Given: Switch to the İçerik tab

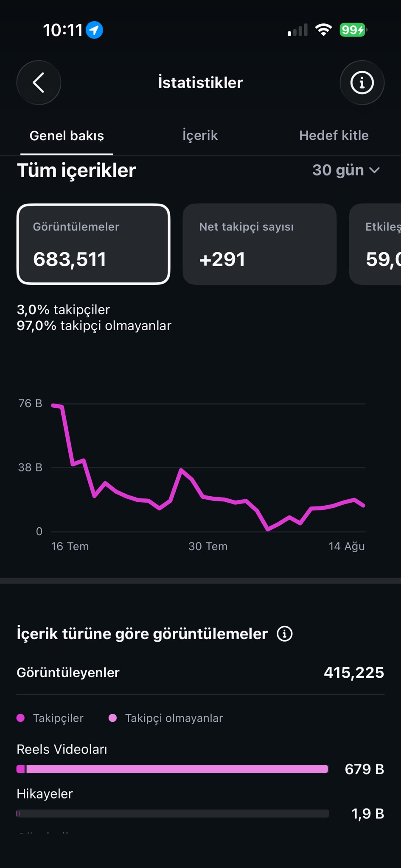Looking at the screenshot, I should coord(200,136).
